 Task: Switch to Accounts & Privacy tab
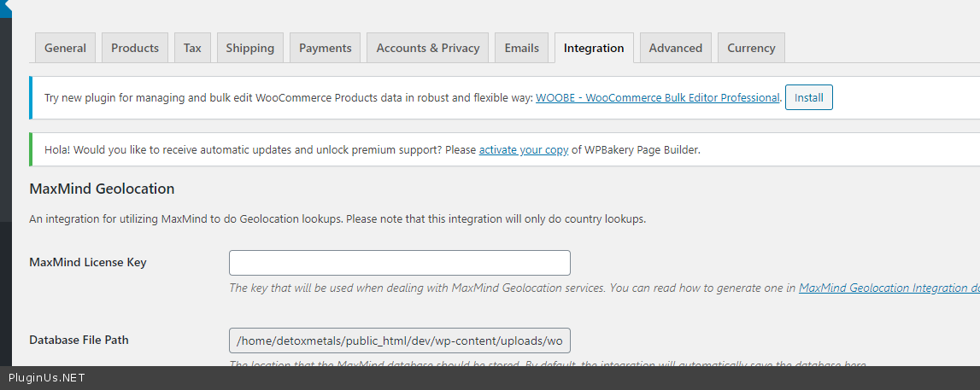[x=428, y=48]
